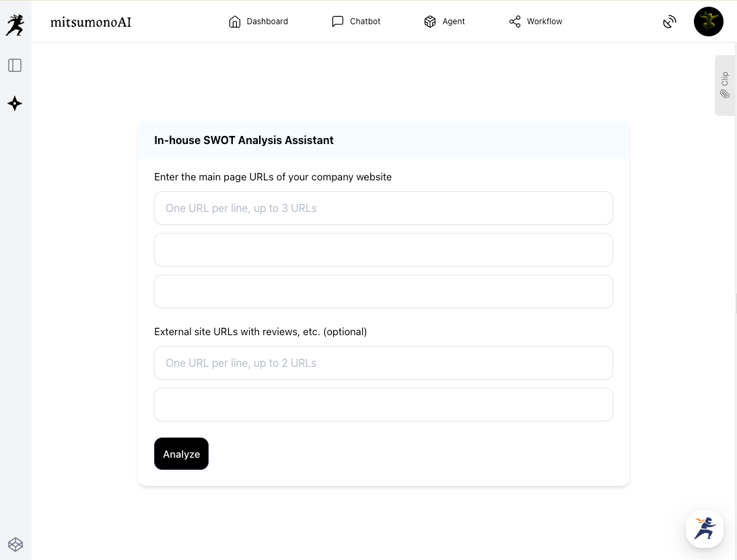Click the Clip paperclip side tab

pyautogui.click(x=725, y=85)
